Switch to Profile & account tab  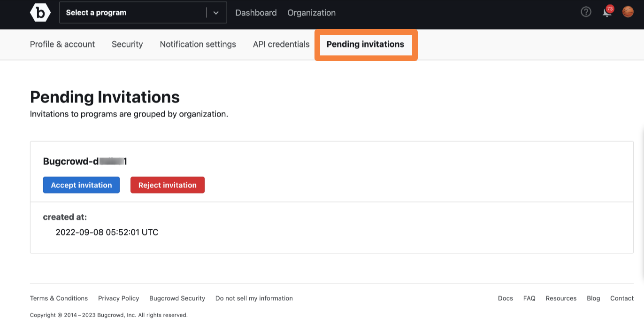point(62,44)
